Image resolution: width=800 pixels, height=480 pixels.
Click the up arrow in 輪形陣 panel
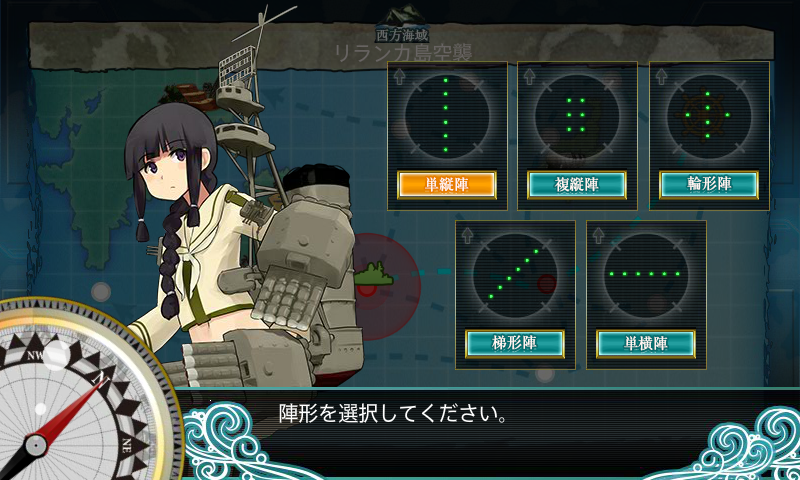[661, 77]
